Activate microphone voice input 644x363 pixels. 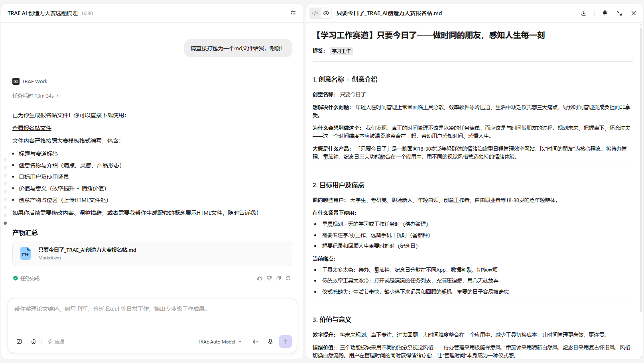coord(270,341)
